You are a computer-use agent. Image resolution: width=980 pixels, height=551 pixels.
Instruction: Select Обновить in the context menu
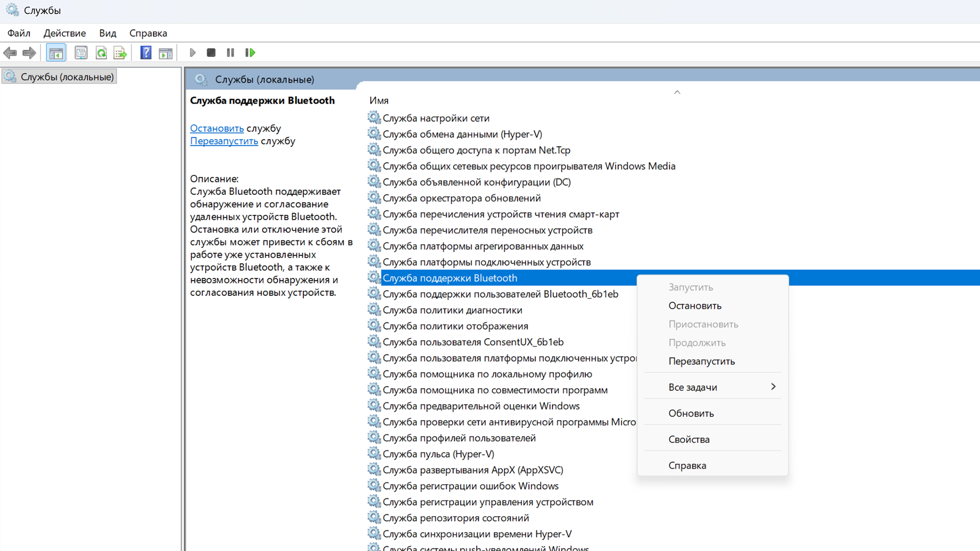[691, 413]
